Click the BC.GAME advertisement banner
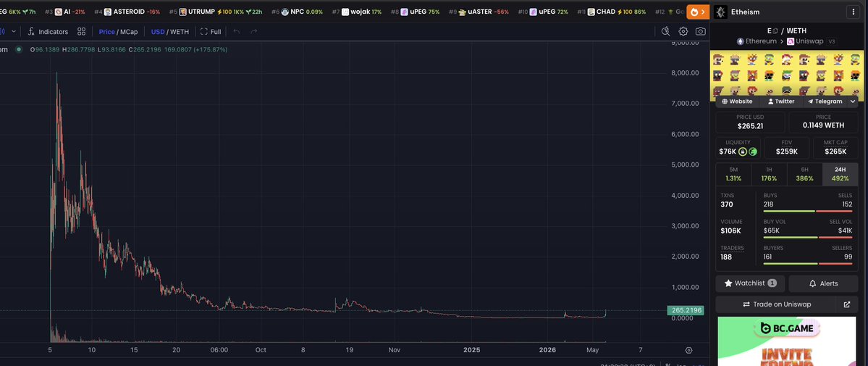Image resolution: width=868 pixels, height=366 pixels. 787,341
